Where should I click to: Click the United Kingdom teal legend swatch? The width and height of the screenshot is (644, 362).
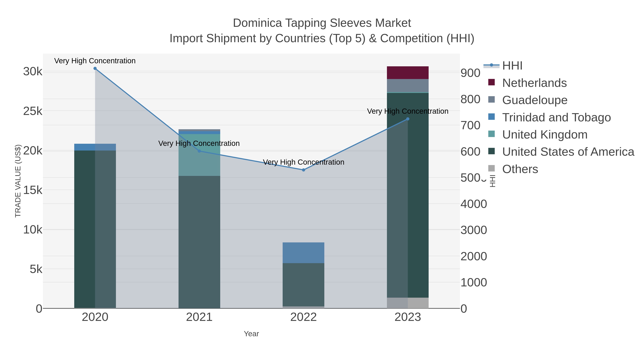click(x=491, y=134)
